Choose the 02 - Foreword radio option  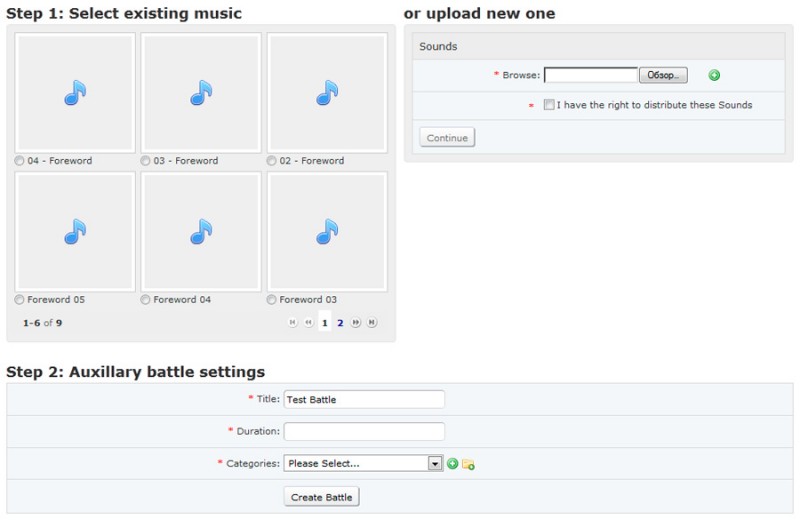point(271,161)
